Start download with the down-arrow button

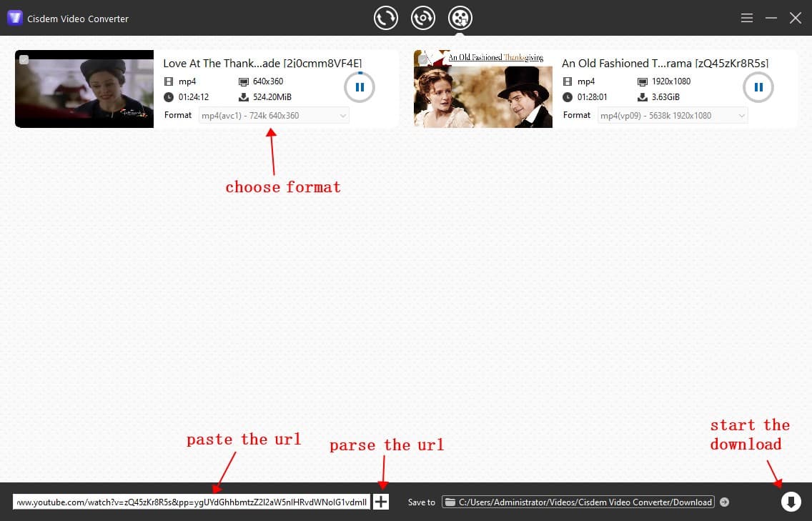(x=791, y=501)
